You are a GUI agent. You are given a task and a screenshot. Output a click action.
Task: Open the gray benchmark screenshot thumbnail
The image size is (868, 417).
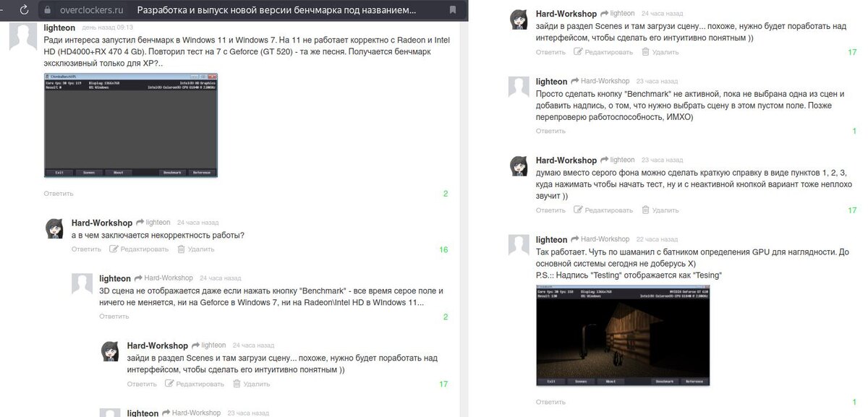[131, 125]
